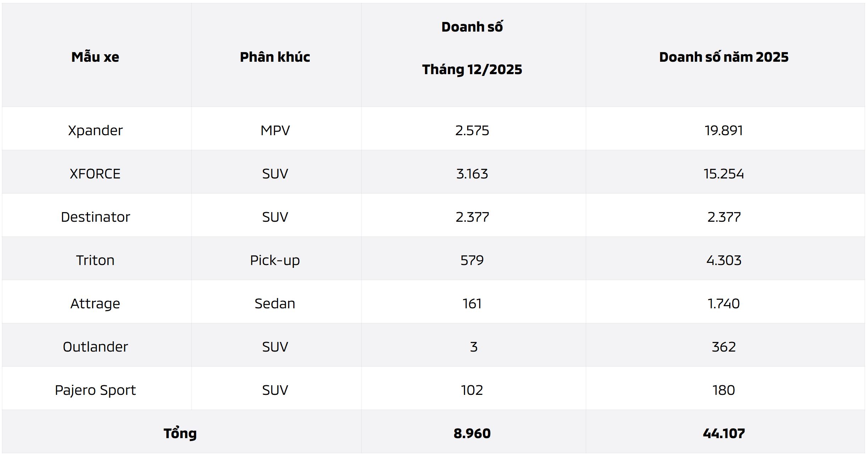Viewport: 868px width, 458px height.
Task: Click the Doanh số năm 2025 header
Action: pyautogui.click(x=724, y=57)
